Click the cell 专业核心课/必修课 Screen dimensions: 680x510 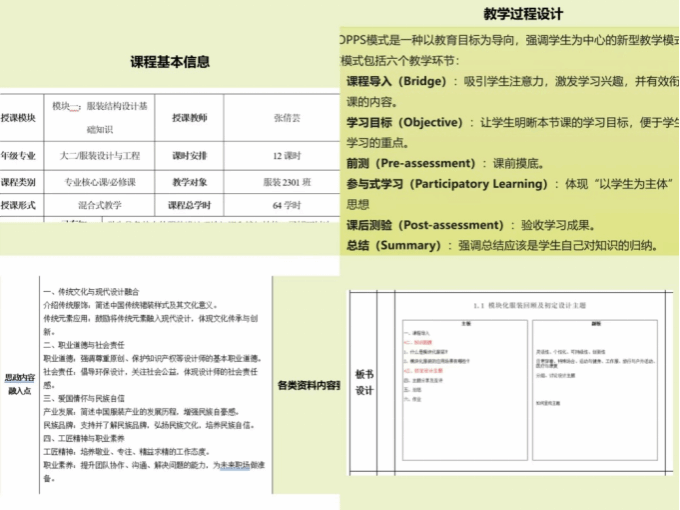(x=100, y=182)
